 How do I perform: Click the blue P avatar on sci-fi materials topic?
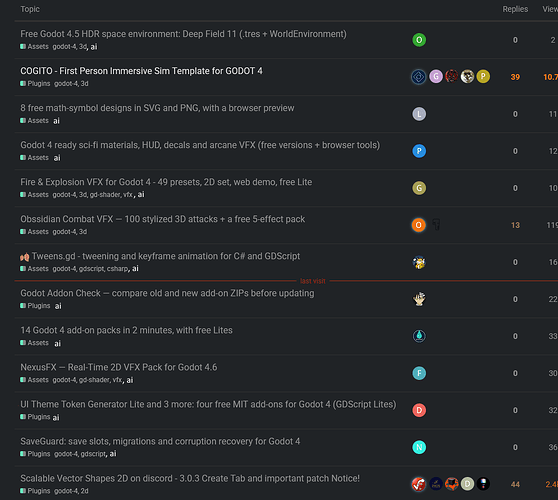pos(419,151)
